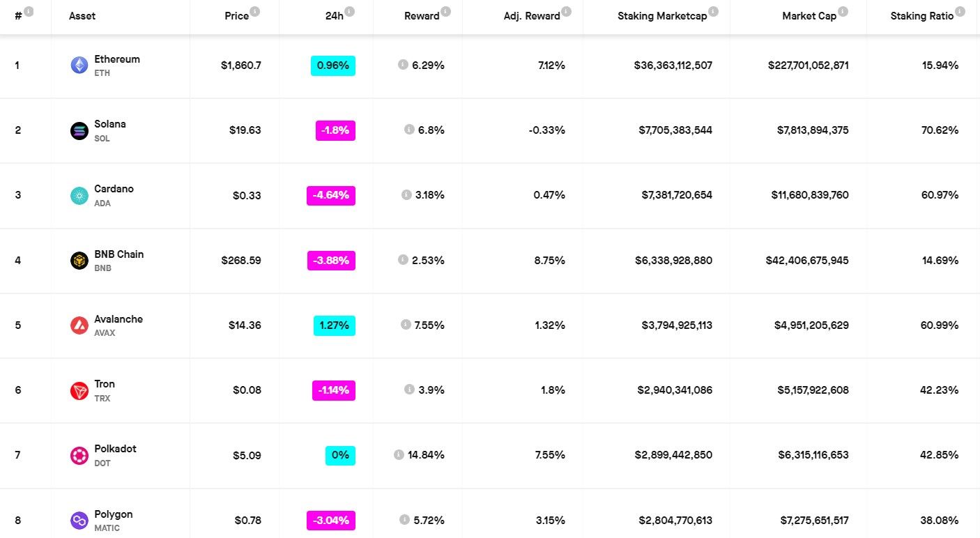Screen dimensions: 980x538
Task: Click the Cardano logo icon
Action: coord(79,196)
